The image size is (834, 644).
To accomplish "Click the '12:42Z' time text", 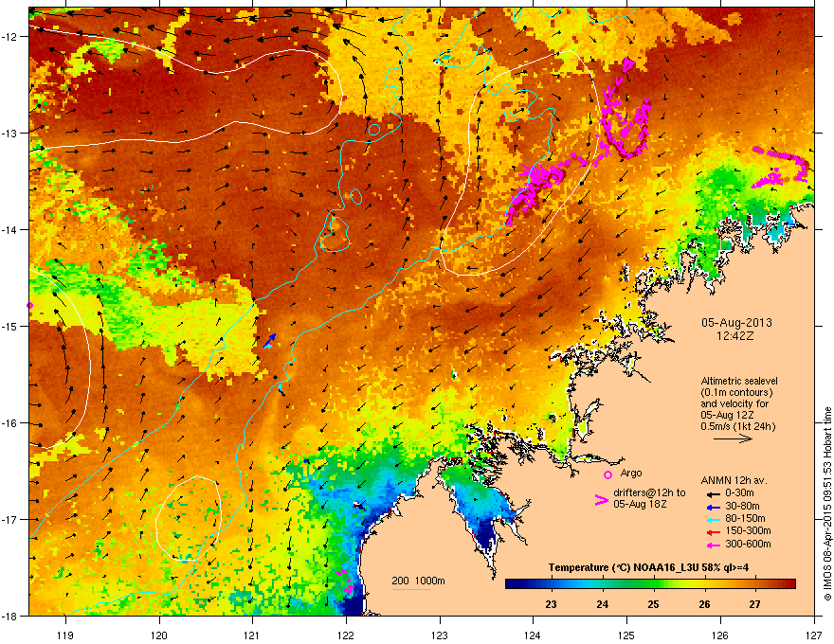I will pos(735,336).
